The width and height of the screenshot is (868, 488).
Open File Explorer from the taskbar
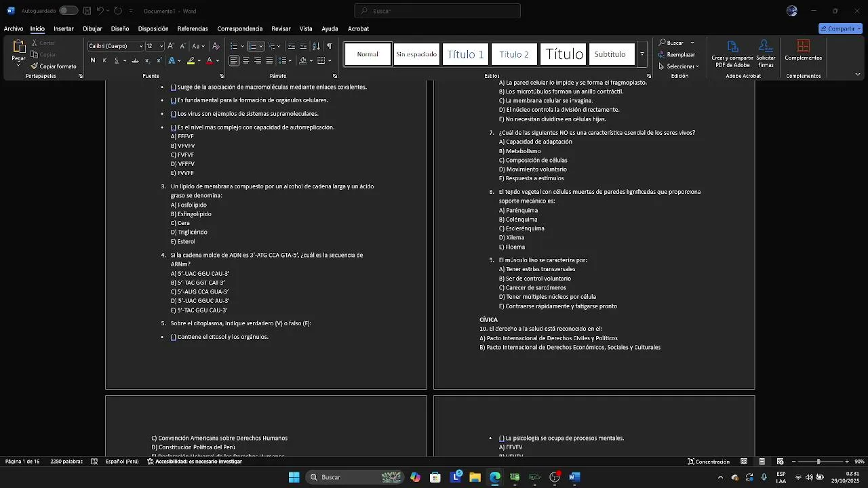coord(475,477)
